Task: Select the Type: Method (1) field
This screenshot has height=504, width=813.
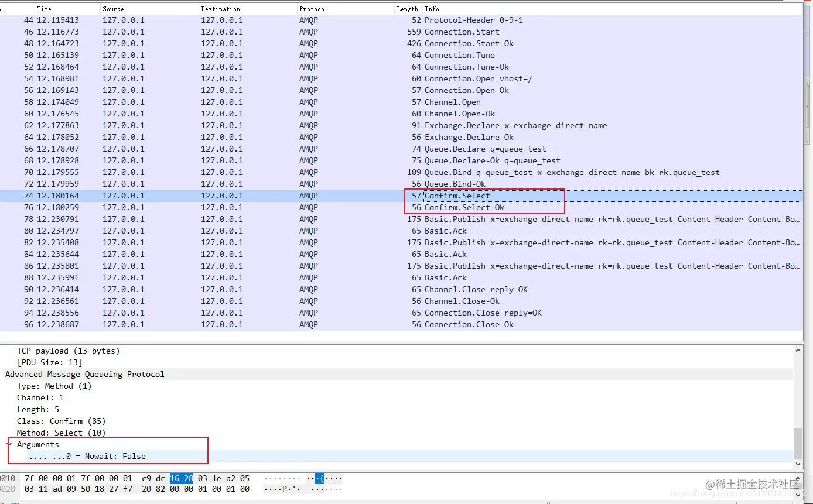Action: 54,386
